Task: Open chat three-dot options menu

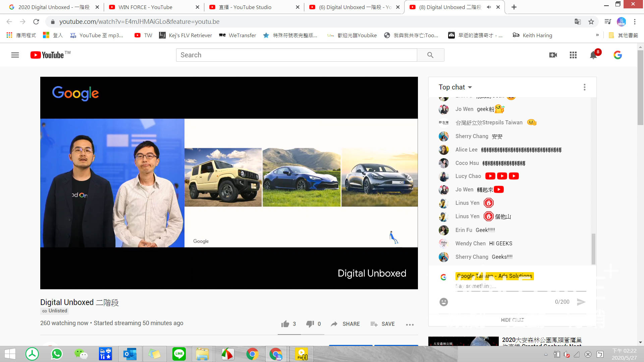Action: (x=584, y=87)
